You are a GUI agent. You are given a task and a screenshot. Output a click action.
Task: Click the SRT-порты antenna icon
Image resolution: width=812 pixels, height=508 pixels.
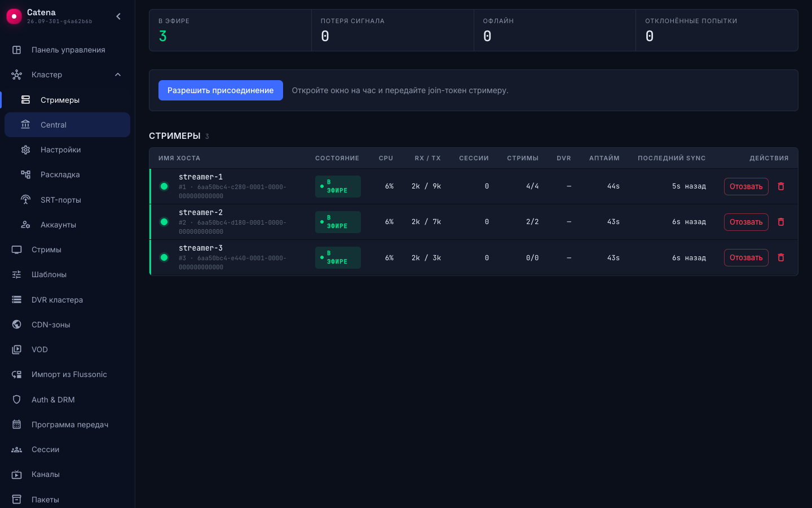click(x=26, y=200)
